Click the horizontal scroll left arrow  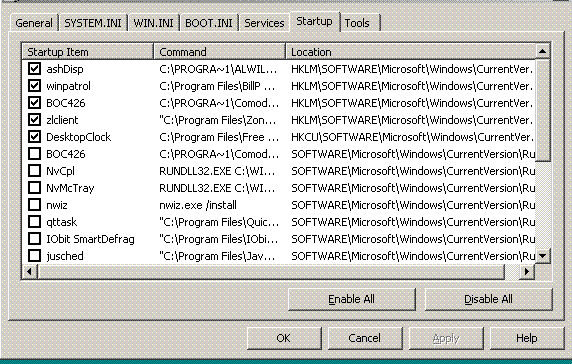tap(30, 271)
